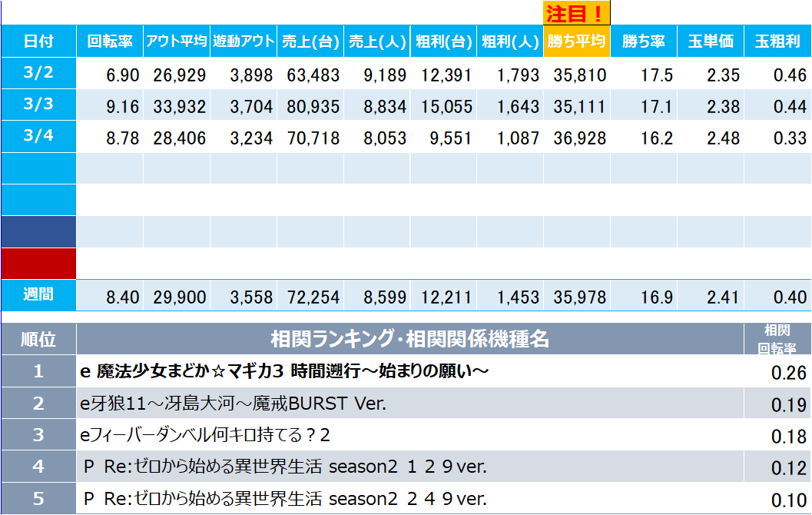This screenshot has width=812, height=515.
Task: Select the dark blue empty date cell
Action: coord(38,231)
